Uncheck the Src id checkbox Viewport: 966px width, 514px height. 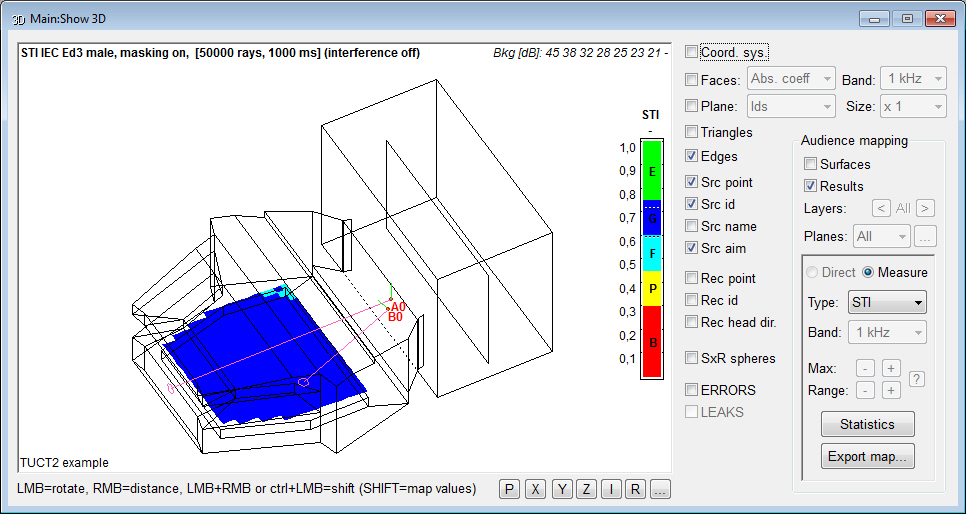[x=691, y=204]
